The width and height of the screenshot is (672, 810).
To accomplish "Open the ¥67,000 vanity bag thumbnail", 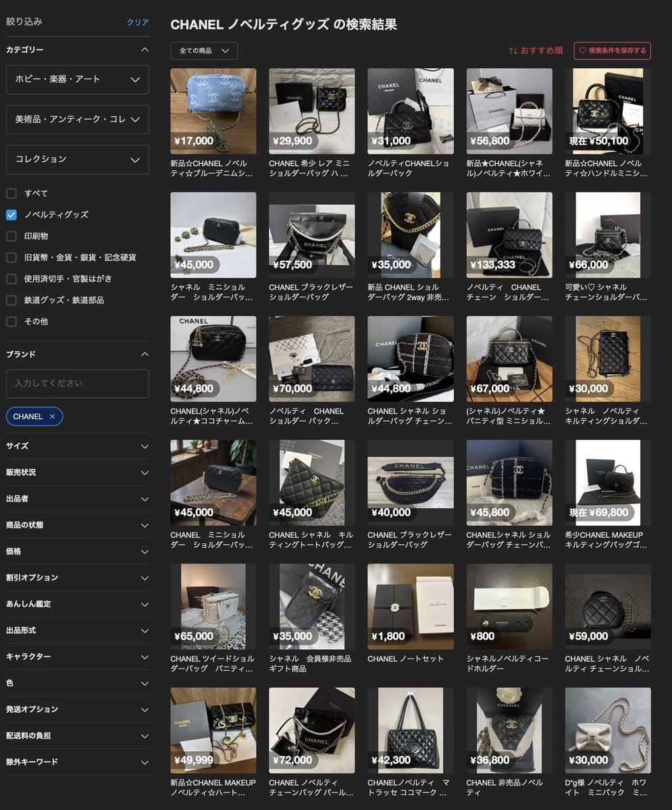I will [x=509, y=359].
